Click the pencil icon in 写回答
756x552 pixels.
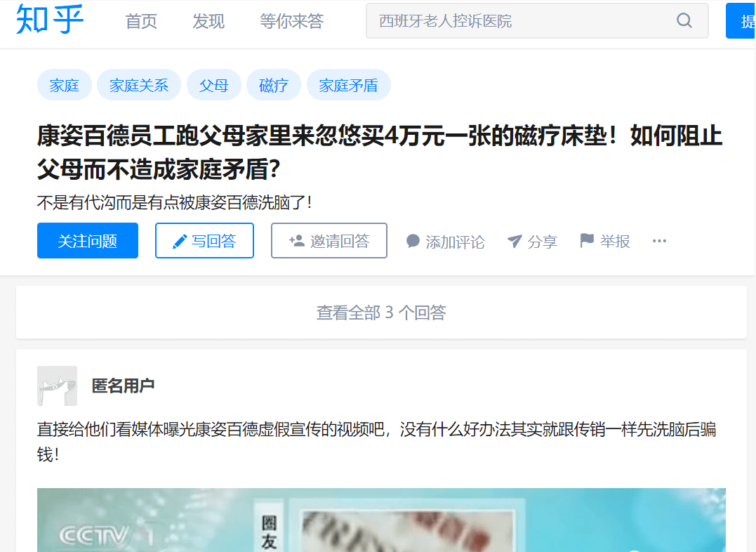[x=180, y=242]
